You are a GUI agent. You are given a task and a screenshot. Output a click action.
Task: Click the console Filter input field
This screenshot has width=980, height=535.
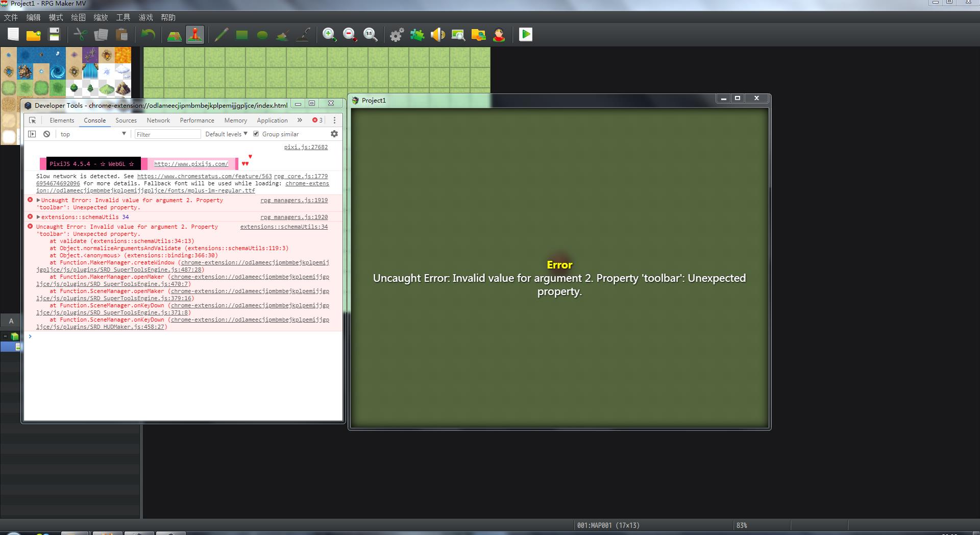point(167,134)
